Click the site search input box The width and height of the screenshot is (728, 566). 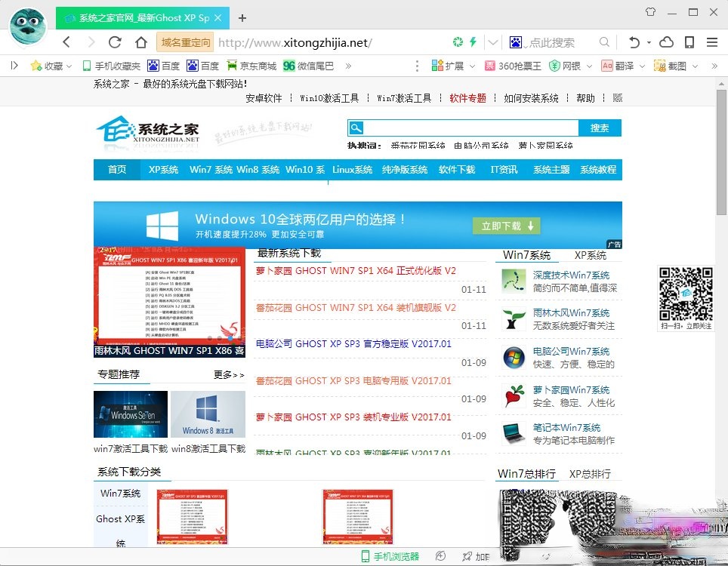click(x=470, y=128)
